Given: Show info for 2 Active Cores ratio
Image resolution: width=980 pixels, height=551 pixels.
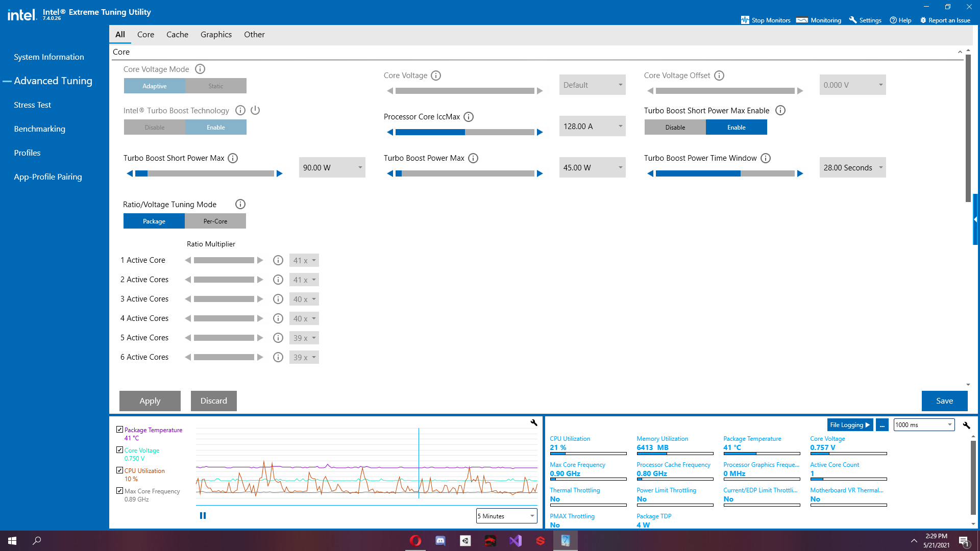Looking at the screenshot, I should click(x=278, y=280).
